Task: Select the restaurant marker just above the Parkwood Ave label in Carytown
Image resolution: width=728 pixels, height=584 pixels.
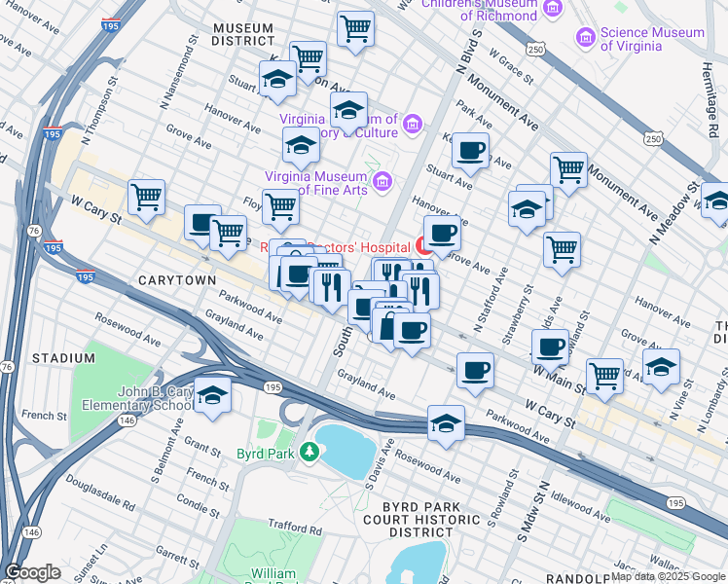Action: pyautogui.click(x=332, y=288)
